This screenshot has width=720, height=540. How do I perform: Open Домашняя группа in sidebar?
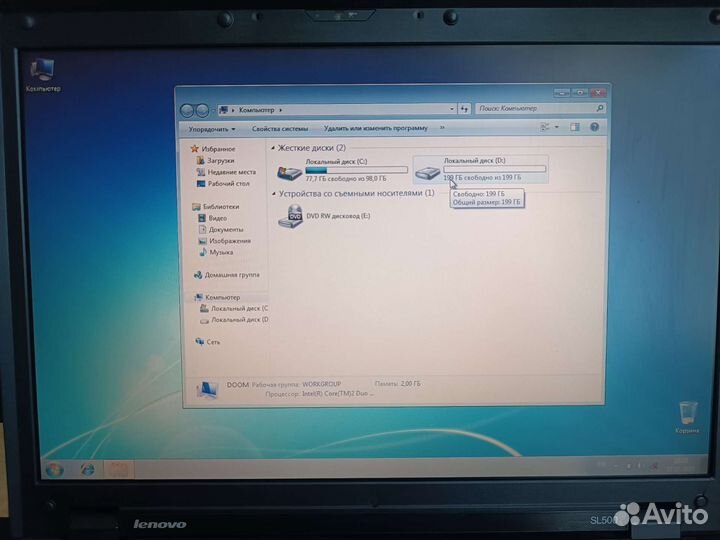(x=227, y=275)
